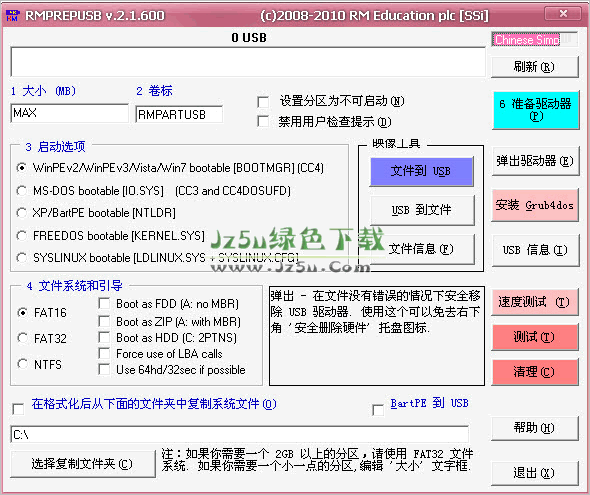
Task: Click the 大小 (MB) MAX input field
Action: [x=70, y=113]
